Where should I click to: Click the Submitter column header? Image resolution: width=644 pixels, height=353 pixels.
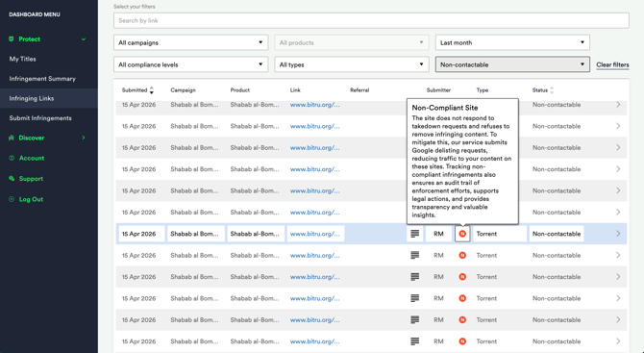[x=438, y=90]
